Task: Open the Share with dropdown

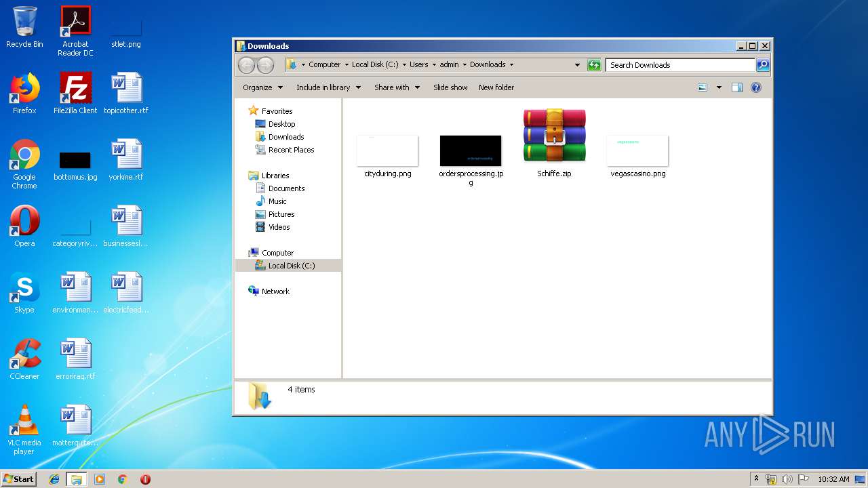Action: [397, 87]
